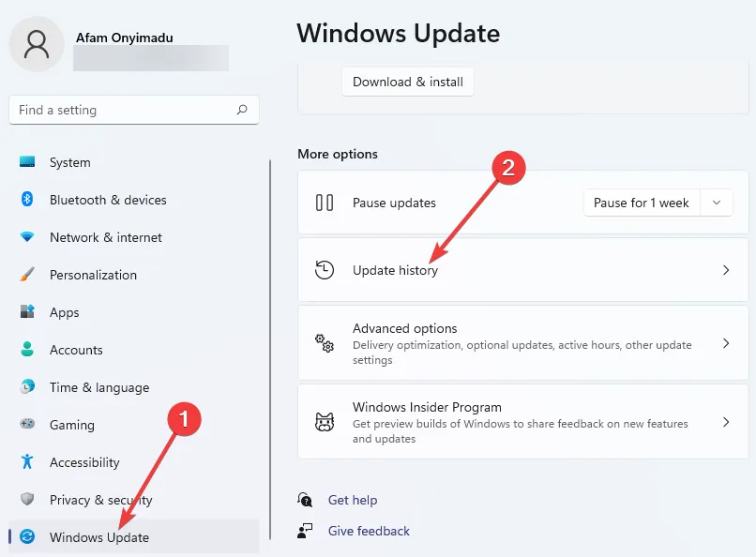Go to Bluetooth & devices
Viewport: 756px width, 557px height.
point(134,200)
